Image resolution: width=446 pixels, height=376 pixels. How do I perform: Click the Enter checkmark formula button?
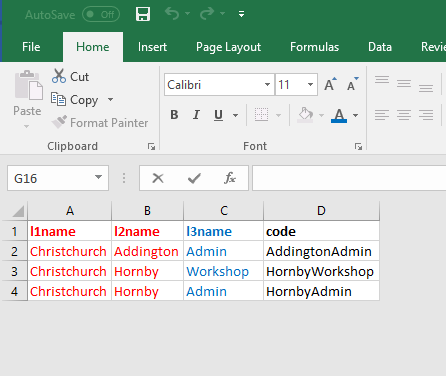pos(194,178)
